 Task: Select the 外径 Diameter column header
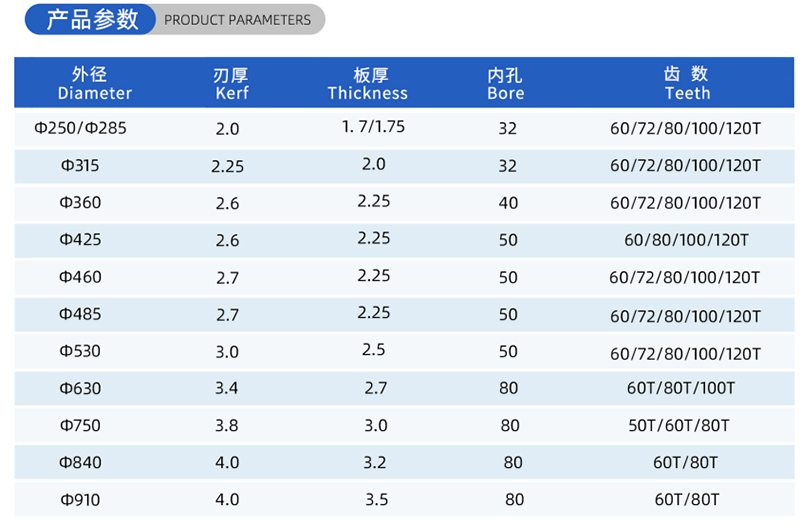pyautogui.click(x=95, y=83)
